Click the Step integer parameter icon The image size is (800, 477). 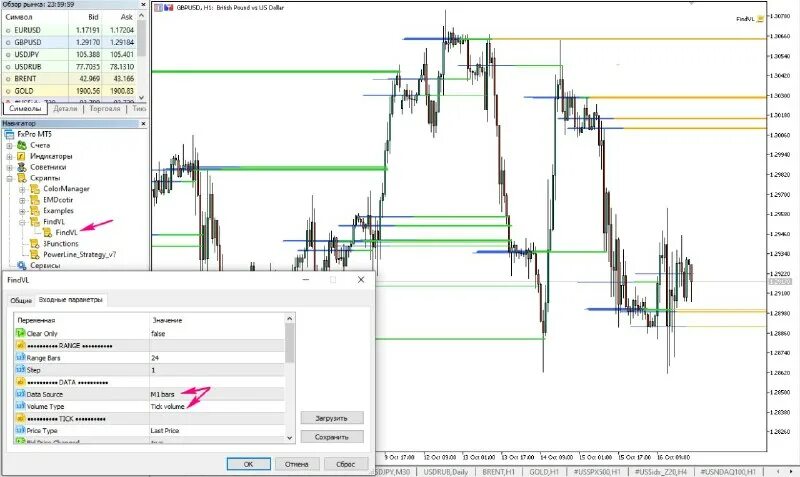point(20,370)
